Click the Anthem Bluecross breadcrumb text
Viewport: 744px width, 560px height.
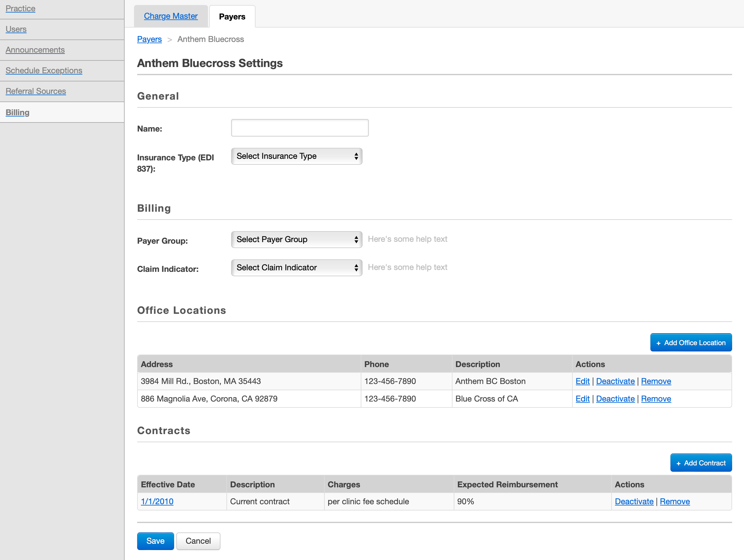click(x=210, y=39)
